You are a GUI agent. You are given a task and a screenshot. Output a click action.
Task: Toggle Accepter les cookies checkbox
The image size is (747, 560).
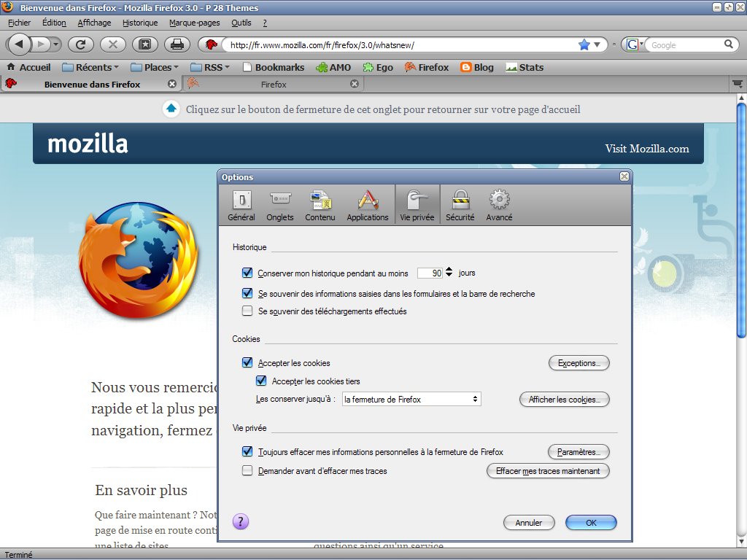pyautogui.click(x=247, y=362)
